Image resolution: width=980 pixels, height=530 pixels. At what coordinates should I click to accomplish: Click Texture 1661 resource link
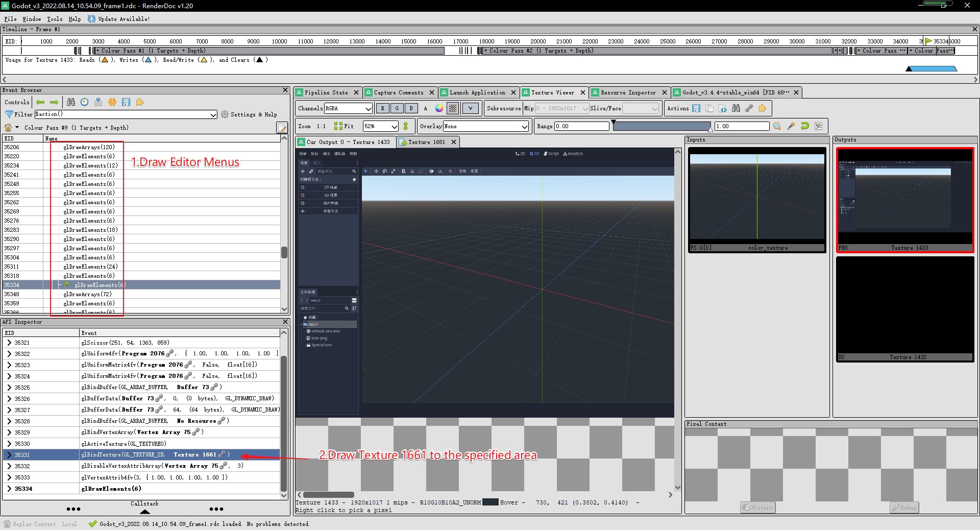200,454
